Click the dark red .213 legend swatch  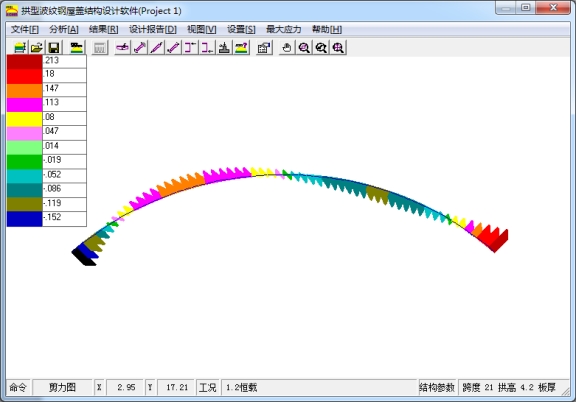pos(25,62)
